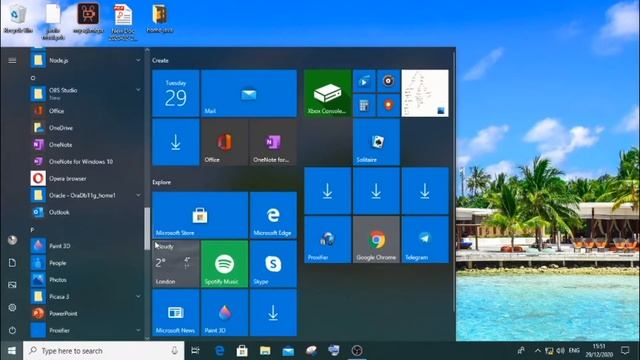Open the volume control in system tray

[560, 351]
